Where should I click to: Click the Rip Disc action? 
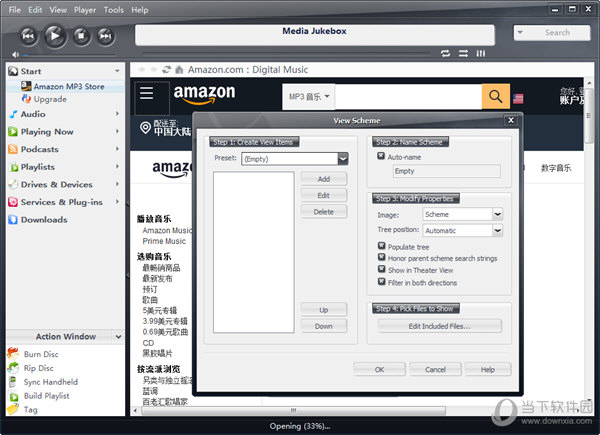pos(38,368)
